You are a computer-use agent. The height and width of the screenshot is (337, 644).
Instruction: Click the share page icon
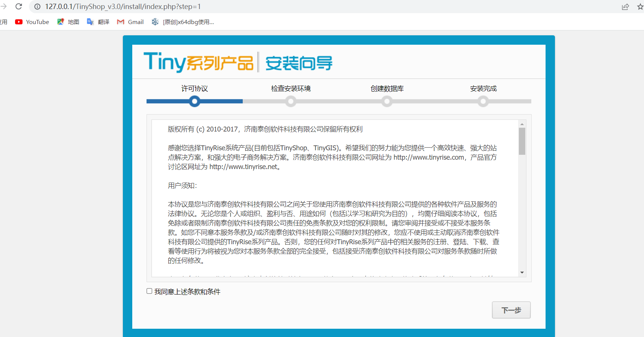pyautogui.click(x=625, y=7)
